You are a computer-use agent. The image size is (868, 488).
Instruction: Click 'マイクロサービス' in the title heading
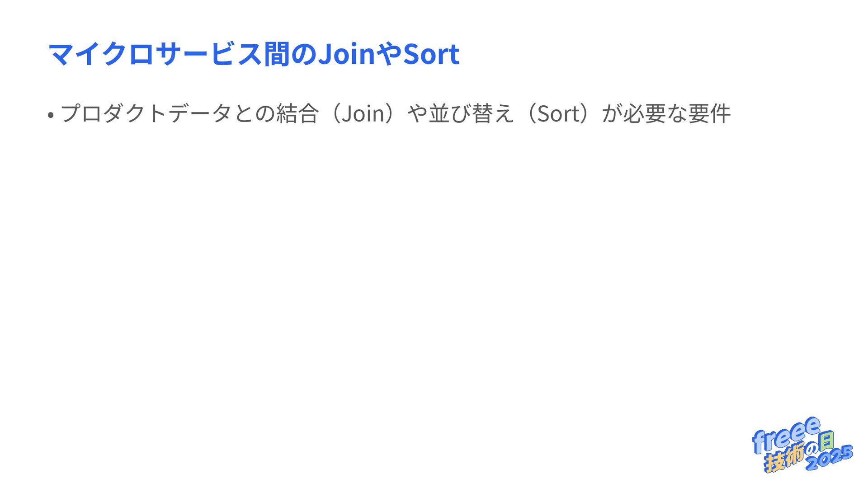pyautogui.click(x=155, y=54)
